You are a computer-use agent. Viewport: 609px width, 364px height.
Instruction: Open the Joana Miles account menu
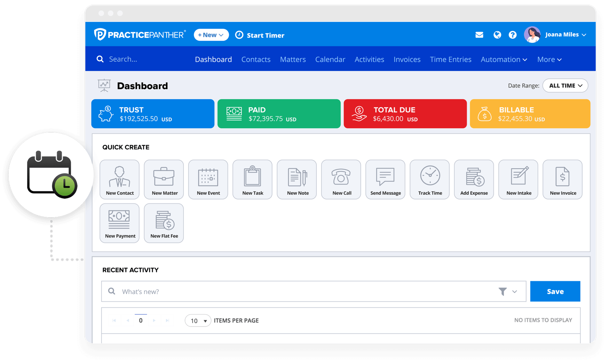565,35
